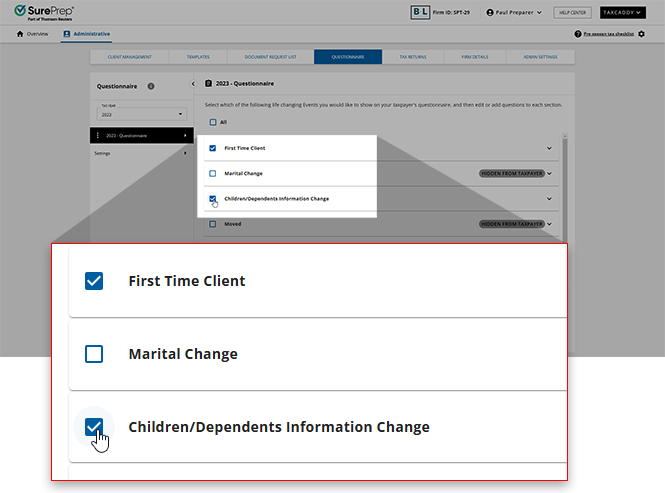This screenshot has width=665, height=493.
Task: Open the TaxCaddy dropdown button
Action: (x=623, y=13)
